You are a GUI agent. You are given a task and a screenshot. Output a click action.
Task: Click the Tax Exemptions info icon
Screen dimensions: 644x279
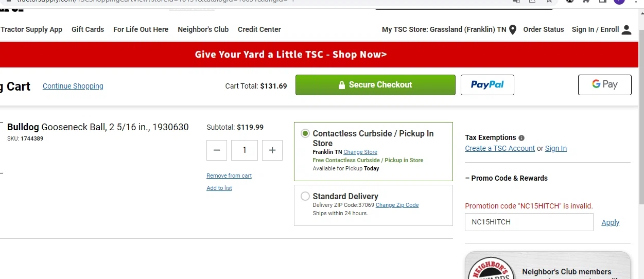point(521,138)
